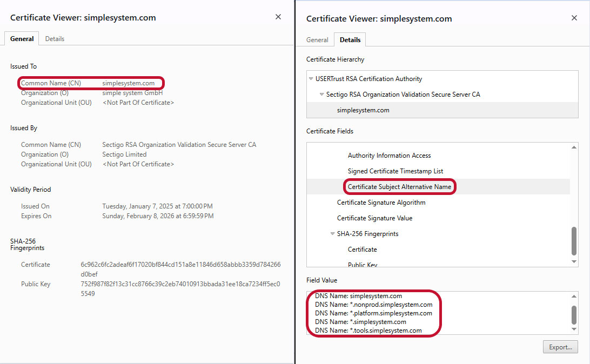The height and width of the screenshot is (364, 590).
Task: Click the certificate SHA-256 fingerprint starting 6c962c6f
Action: pos(180,269)
